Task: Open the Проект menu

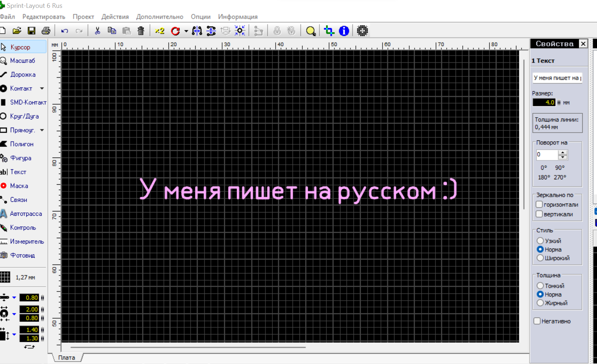Action: (x=83, y=17)
